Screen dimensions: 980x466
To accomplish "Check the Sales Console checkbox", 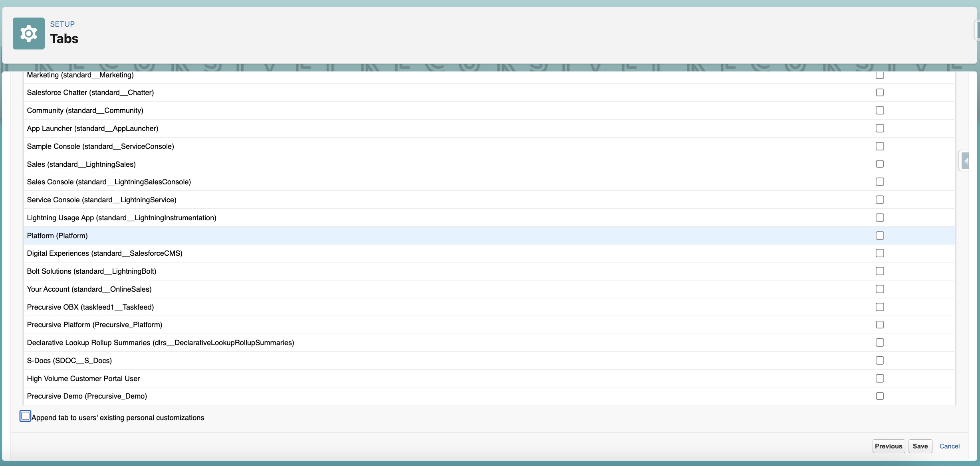I will pos(880,182).
